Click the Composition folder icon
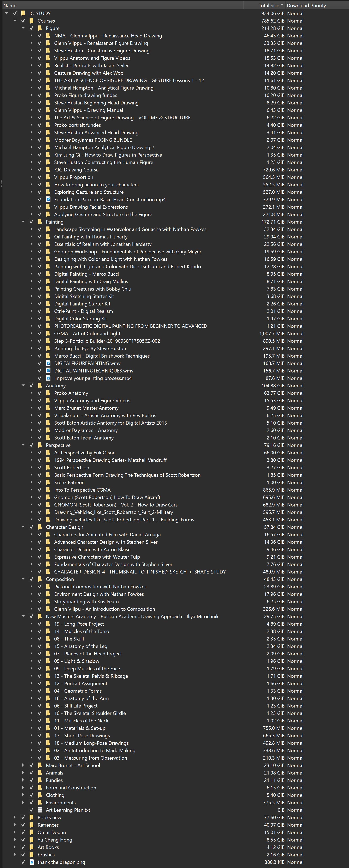Screen dimensions: 349x868 point(40,579)
